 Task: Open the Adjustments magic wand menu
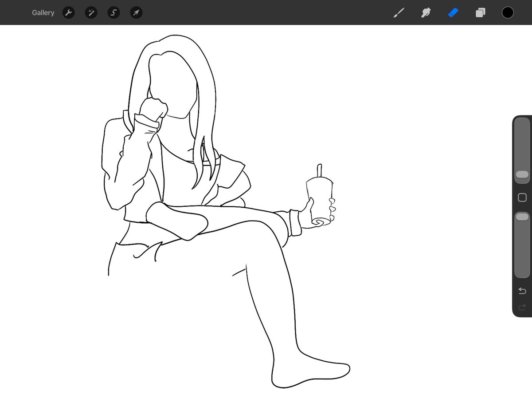pos(91,12)
